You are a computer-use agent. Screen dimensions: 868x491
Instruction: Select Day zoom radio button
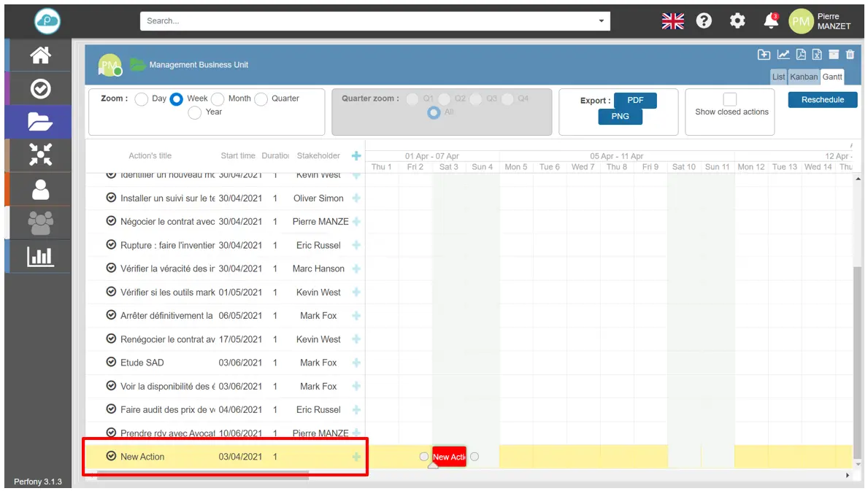click(x=142, y=99)
